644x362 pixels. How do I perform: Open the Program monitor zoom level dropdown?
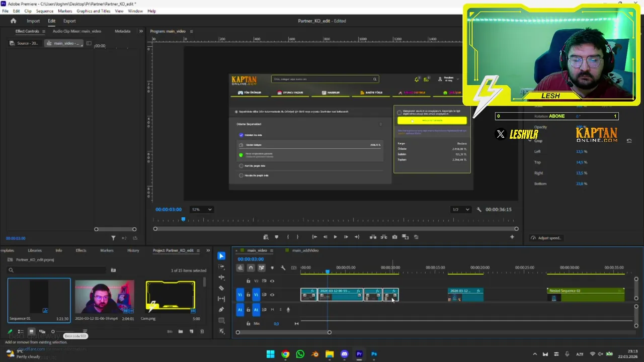[201, 210]
